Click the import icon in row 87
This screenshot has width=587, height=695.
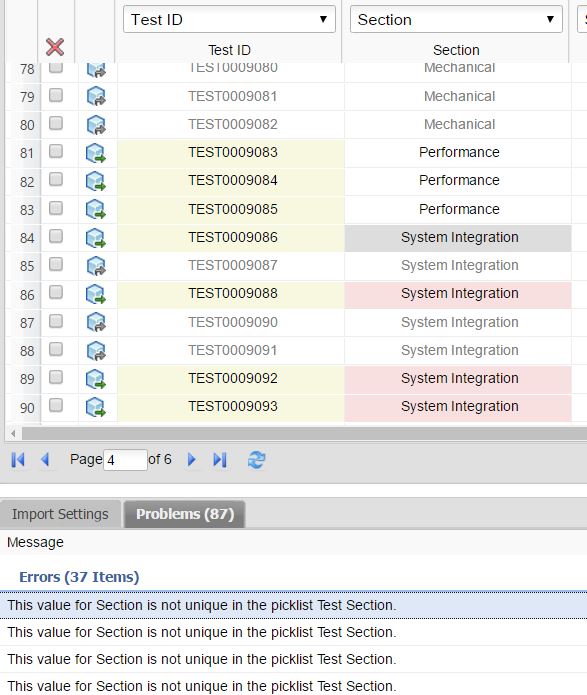(96, 322)
